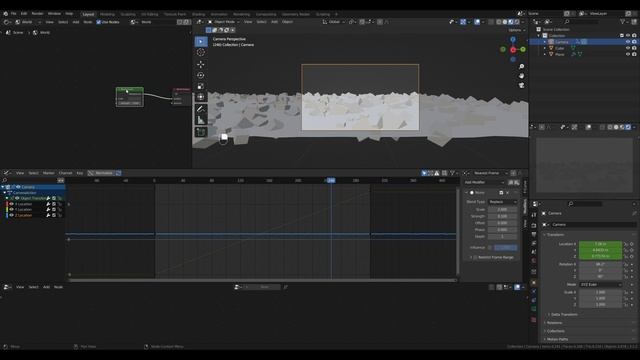Click the viewport zoom magnifier icon
Viewport: 640px width, 360px height.
(521, 67)
